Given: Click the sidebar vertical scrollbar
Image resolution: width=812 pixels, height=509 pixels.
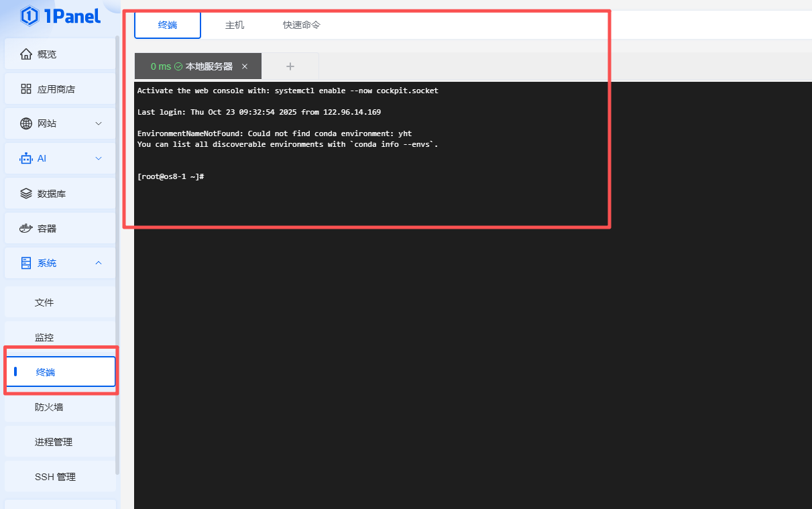Looking at the screenshot, I should tap(118, 255).
